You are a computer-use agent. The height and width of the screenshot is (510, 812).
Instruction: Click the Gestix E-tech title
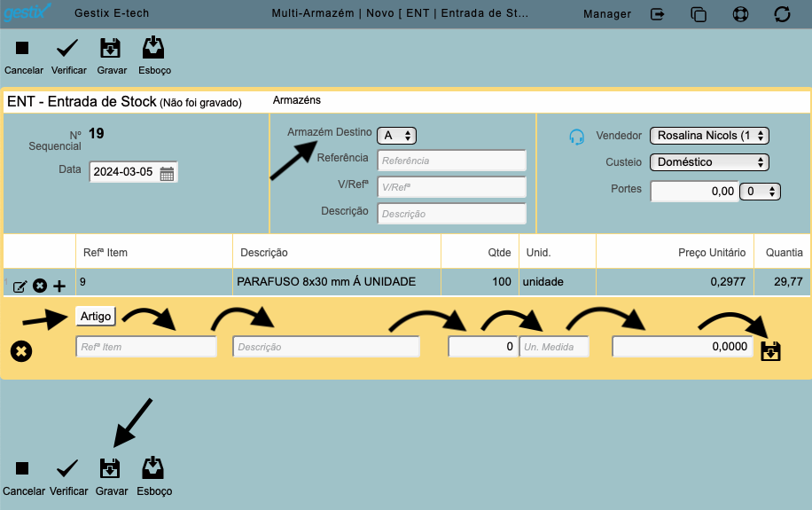pos(112,13)
